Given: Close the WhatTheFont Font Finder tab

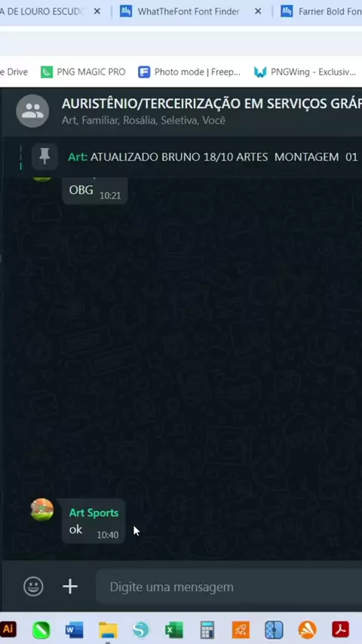Looking at the screenshot, I should 258,11.
